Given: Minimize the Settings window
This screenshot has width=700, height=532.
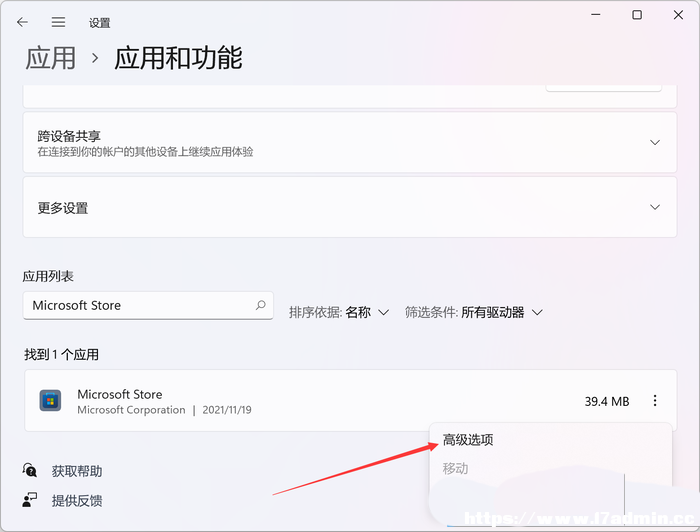Looking at the screenshot, I should click(596, 15).
